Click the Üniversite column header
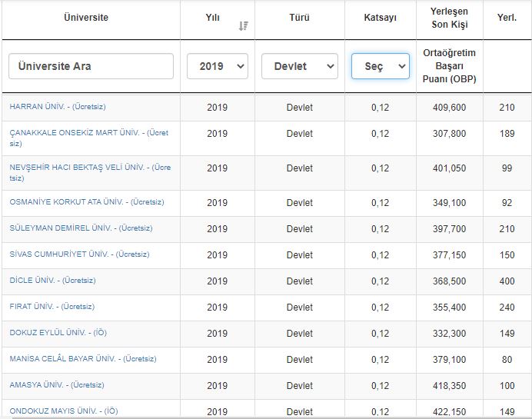This screenshot has width=532, height=419. 86,18
